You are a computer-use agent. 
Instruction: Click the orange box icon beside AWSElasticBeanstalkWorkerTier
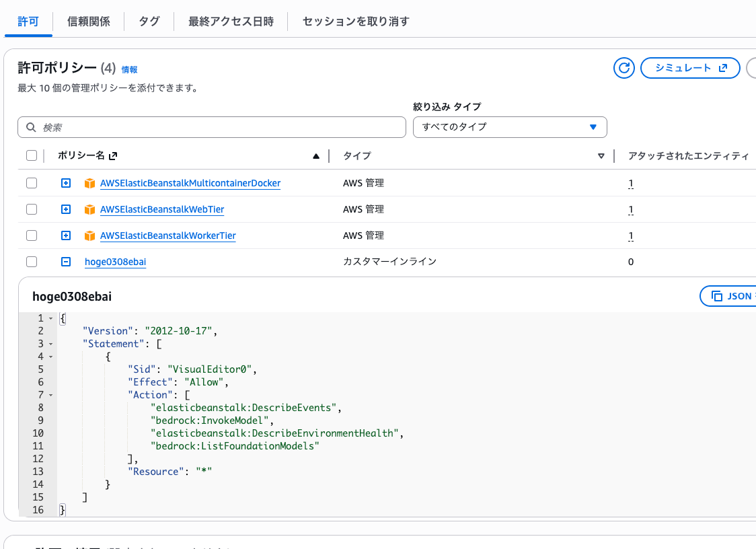90,235
